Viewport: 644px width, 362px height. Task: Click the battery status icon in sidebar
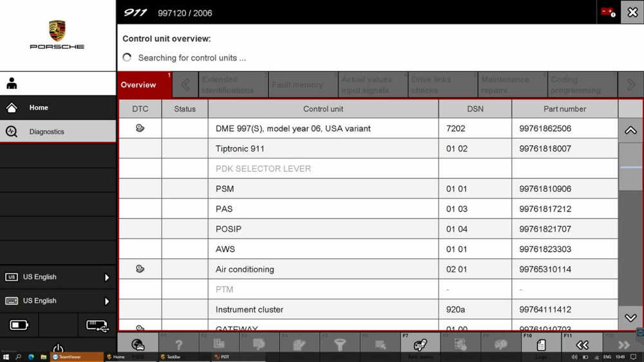pyautogui.click(x=19, y=325)
